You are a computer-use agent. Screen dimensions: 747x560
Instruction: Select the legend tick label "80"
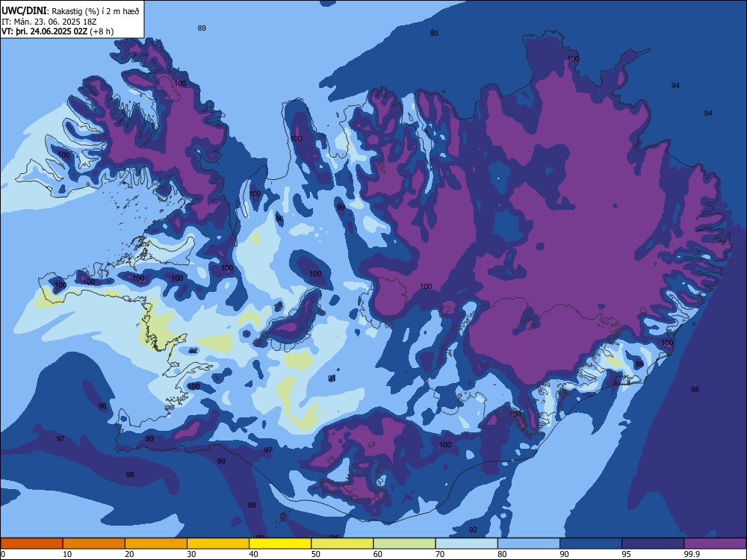tap(502, 554)
